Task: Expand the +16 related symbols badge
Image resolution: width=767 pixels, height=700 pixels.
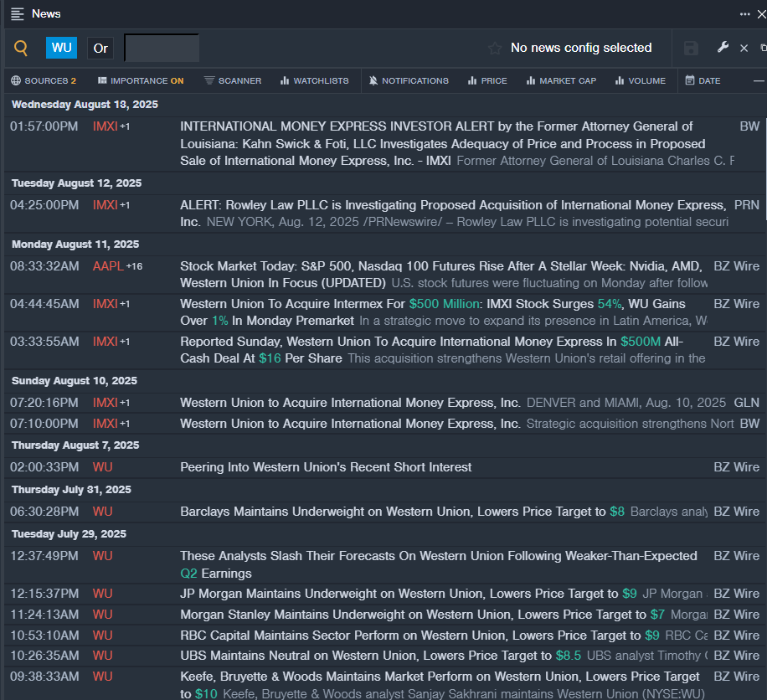Action: [135, 266]
